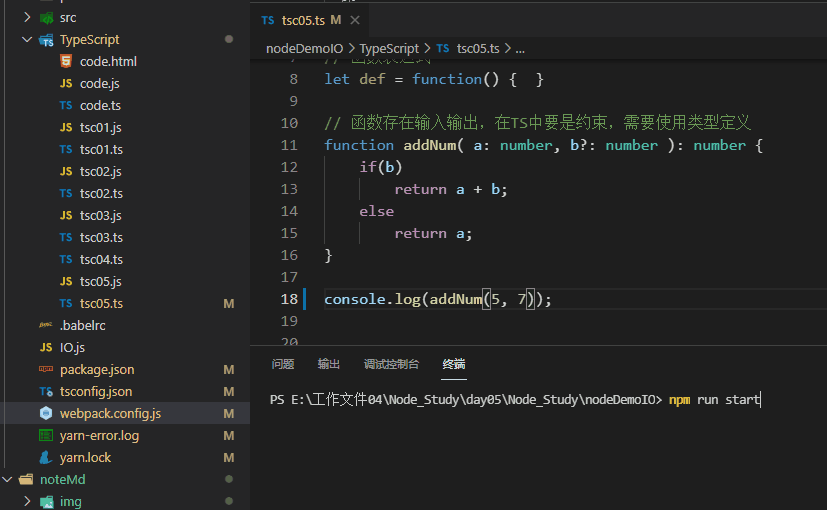The image size is (827, 510).
Task: Switch to the 输出 panel tab
Action: coord(329,364)
